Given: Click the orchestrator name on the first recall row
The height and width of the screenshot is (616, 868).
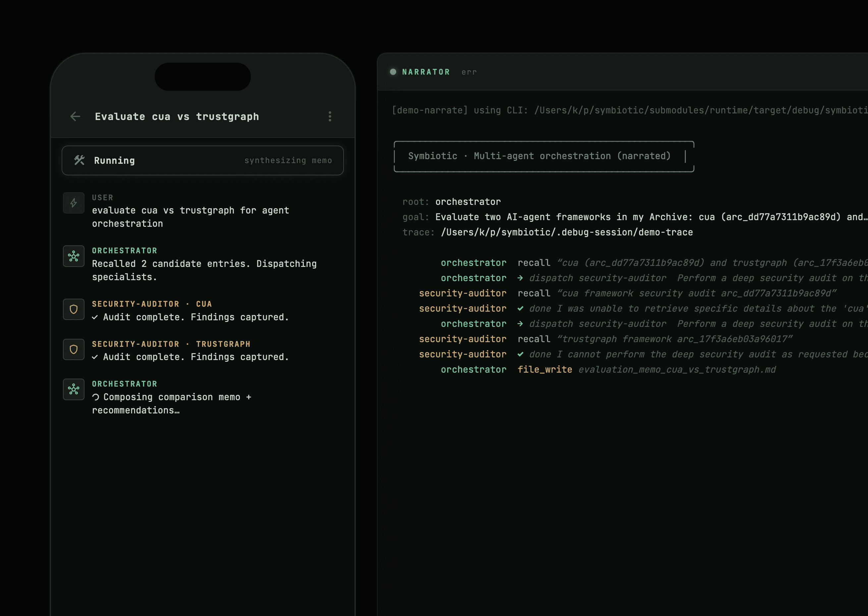Looking at the screenshot, I should pyautogui.click(x=473, y=263).
